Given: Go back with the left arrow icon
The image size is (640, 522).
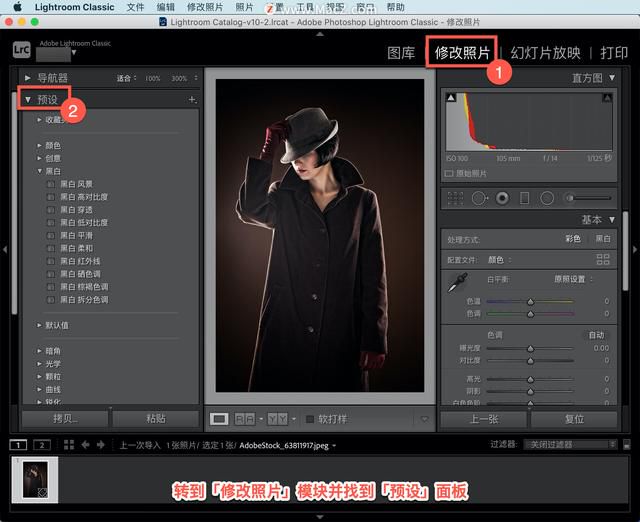Looking at the screenshot, I should (x=85, y=444).
